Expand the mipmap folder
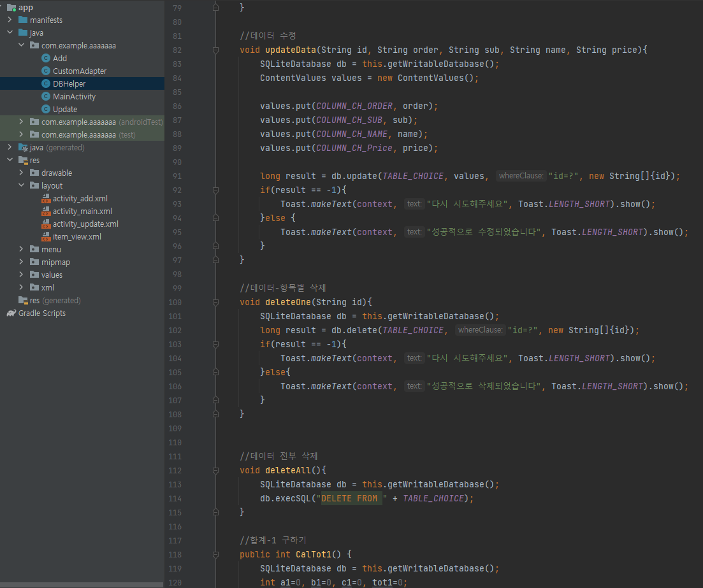Screen dimensions: 703x588 click(x=21, y=262)
